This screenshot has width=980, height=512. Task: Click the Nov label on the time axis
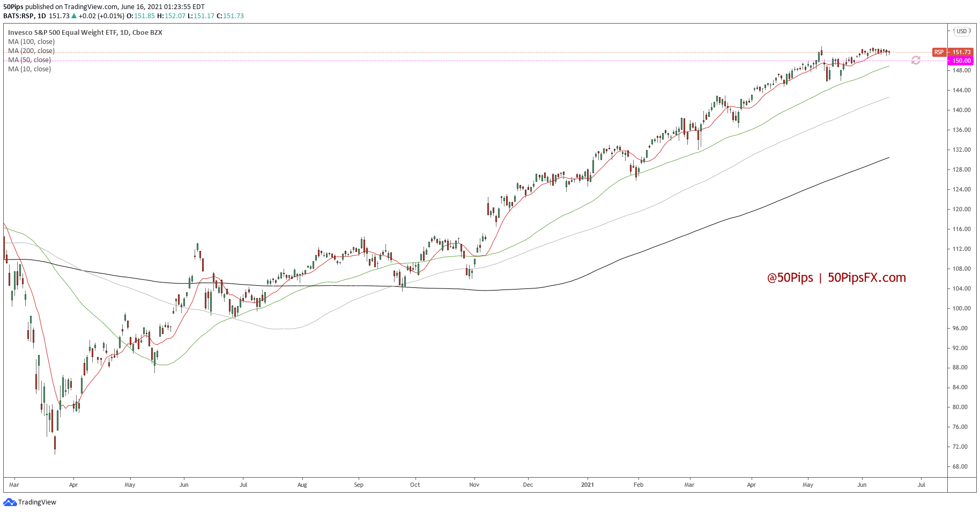(474, 485)
